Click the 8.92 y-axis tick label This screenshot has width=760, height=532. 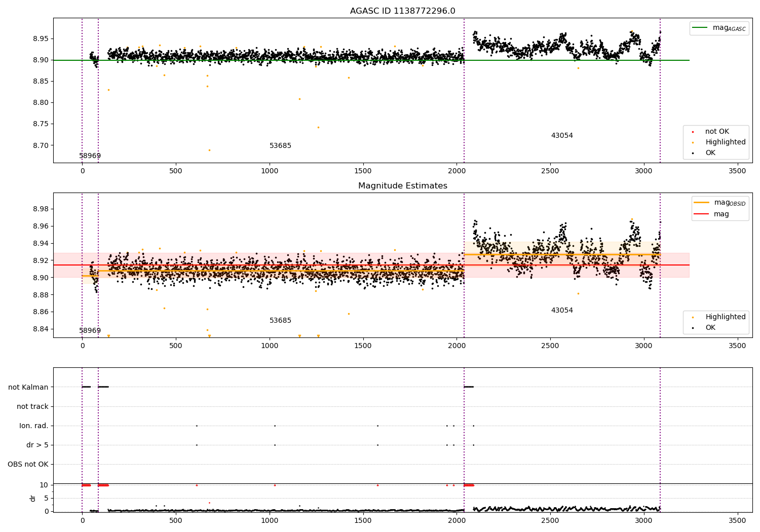(41, 260)
